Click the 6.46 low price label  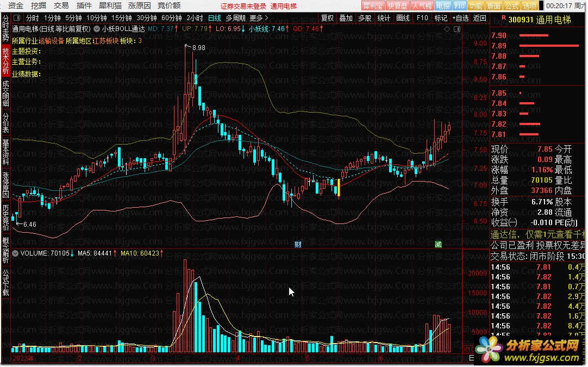pos(30,225)
